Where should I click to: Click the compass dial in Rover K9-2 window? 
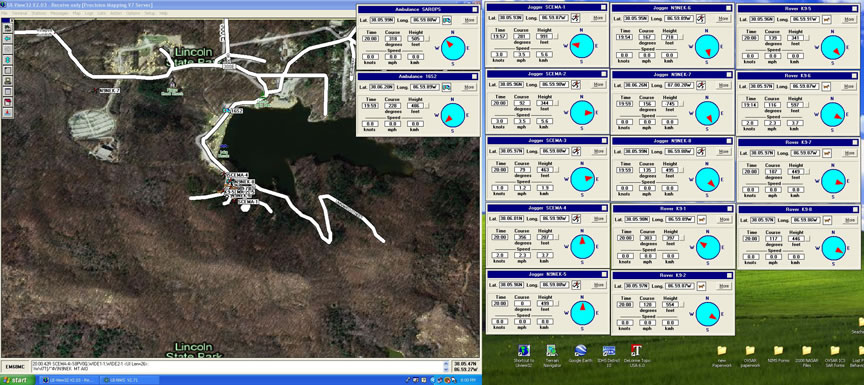tap(708, 313)
